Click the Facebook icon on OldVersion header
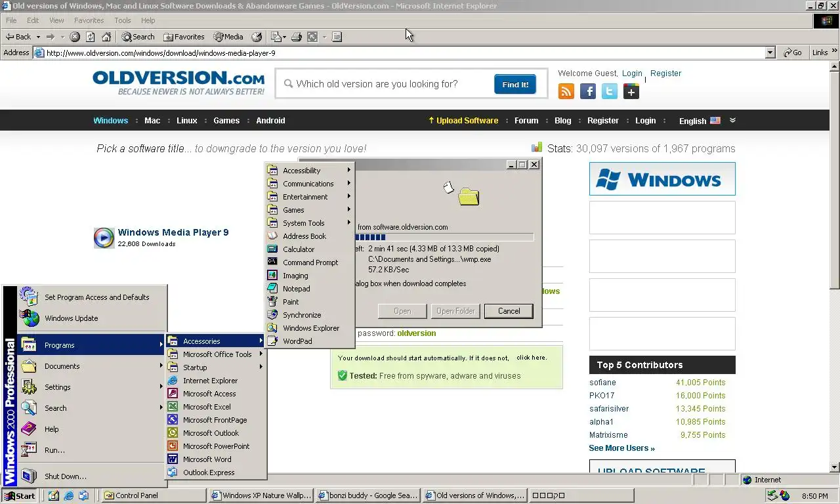This screenshot has width=840, height=504. pos(588,92)
